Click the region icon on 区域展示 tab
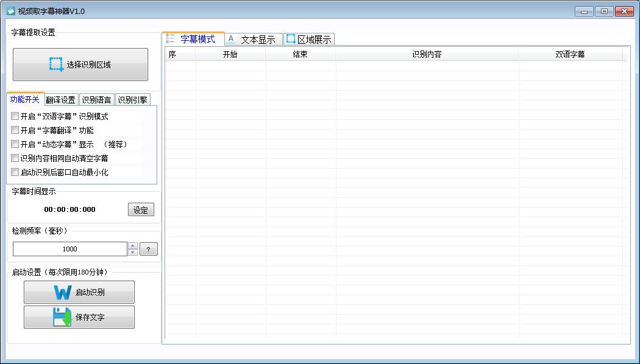The width and height of the screenshot is (640, 364). tap(291, 39)
